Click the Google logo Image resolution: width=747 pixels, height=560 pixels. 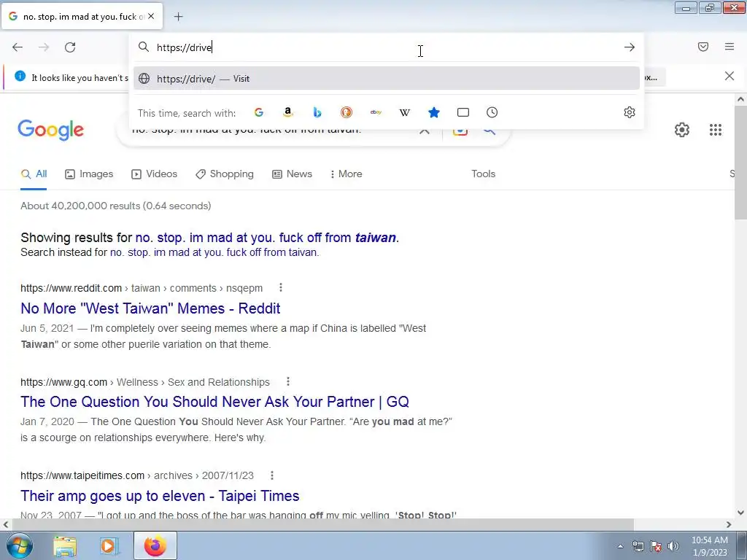51,131
